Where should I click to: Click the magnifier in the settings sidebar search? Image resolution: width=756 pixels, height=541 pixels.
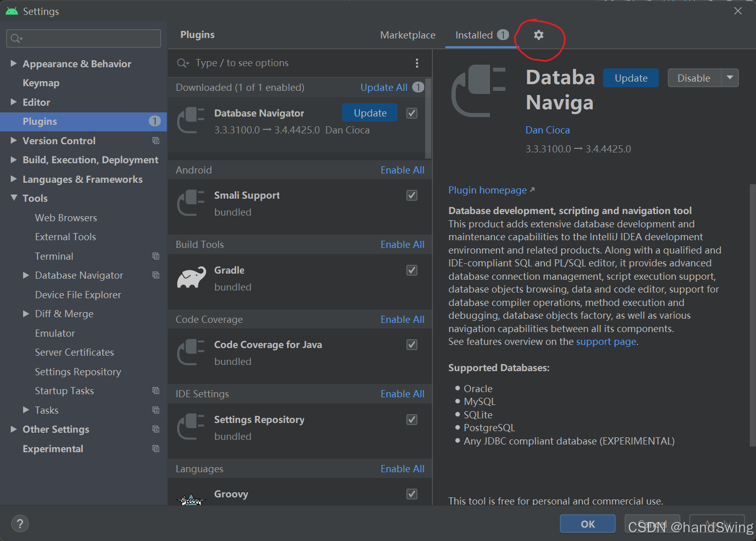(16, 38)
